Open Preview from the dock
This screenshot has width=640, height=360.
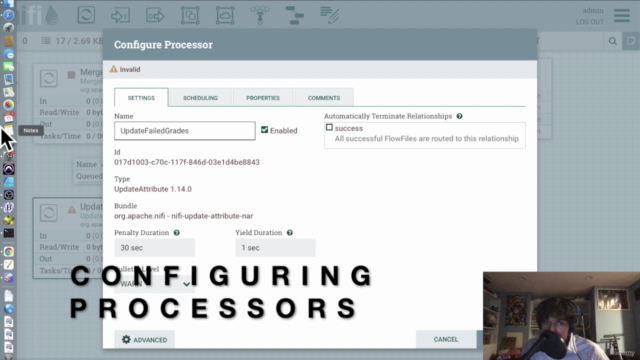coord(9,79)
